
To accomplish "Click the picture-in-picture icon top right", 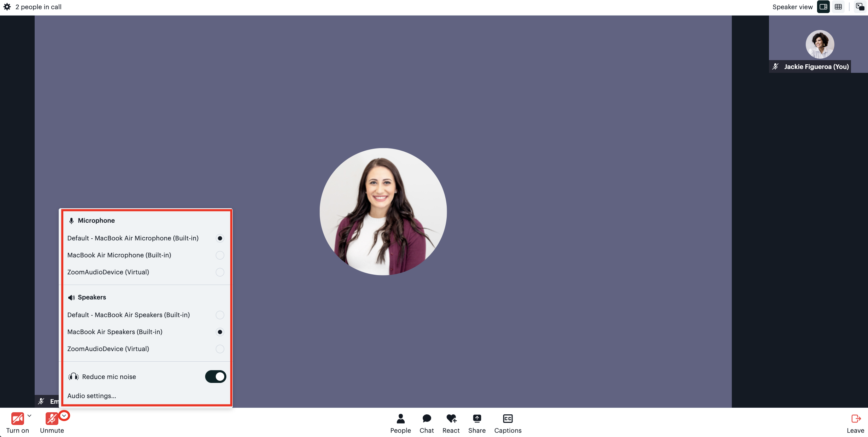I will (x=860, y=7).
